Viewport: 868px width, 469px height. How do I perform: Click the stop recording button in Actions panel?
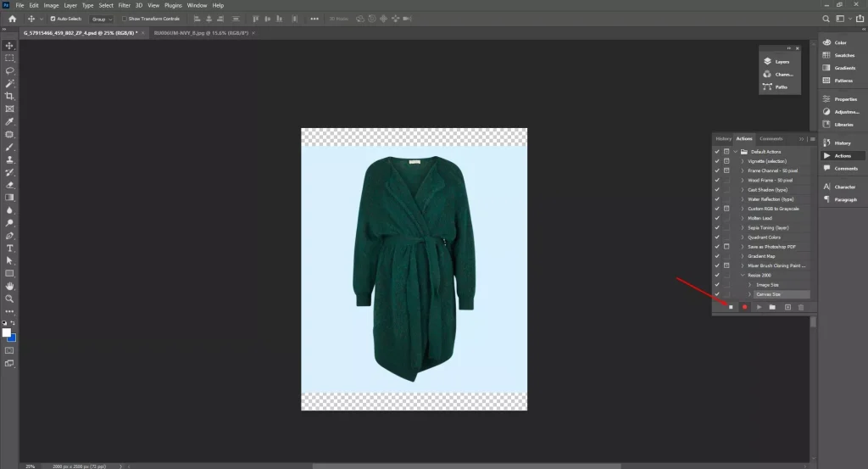click(x=731, y=307)
